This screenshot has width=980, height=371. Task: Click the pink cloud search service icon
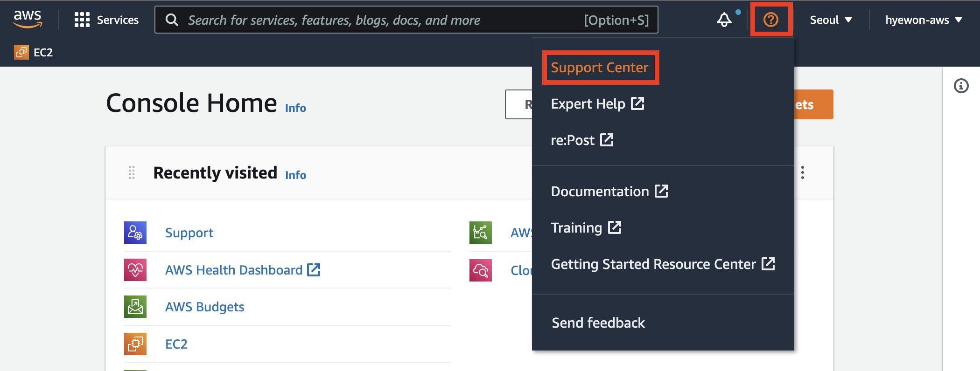point(481,270)
